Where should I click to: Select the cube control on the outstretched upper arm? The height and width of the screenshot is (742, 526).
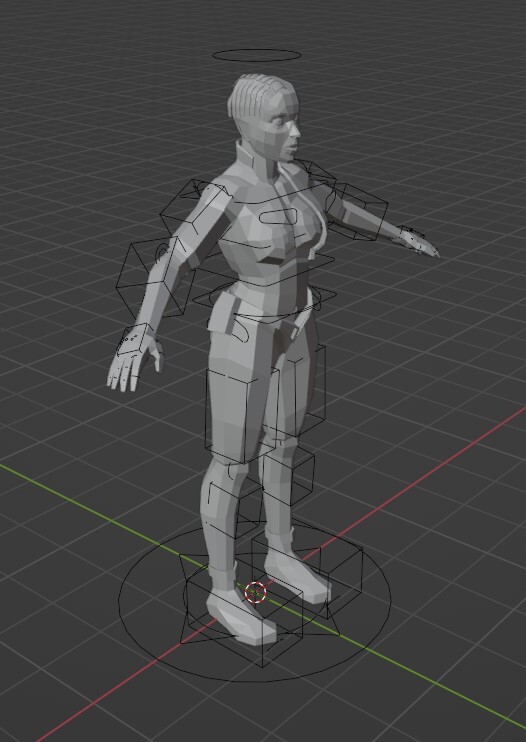[357, 211]
